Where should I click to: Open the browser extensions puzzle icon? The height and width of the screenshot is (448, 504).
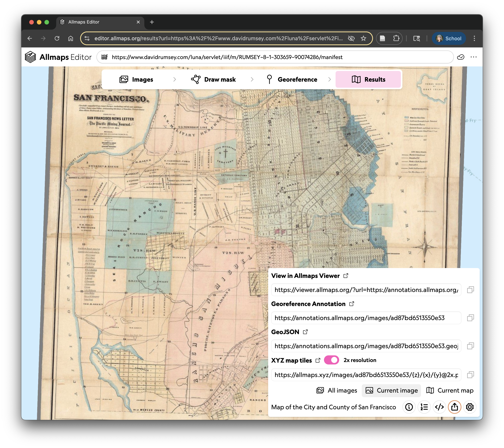[x=396, y=39]
